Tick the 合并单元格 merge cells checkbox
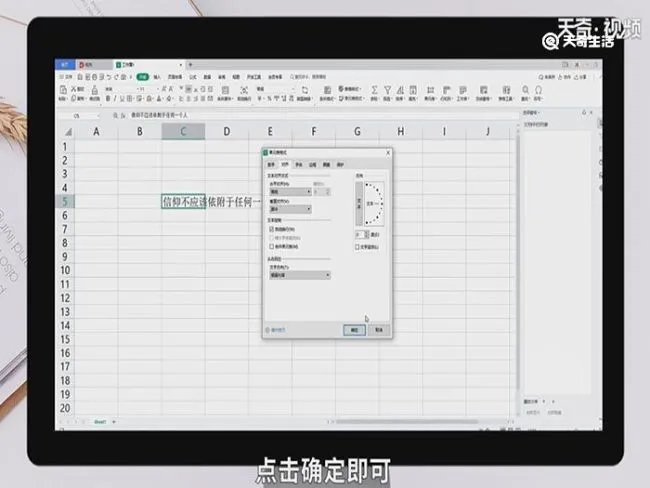The width and height of the screenshot is (650, 488). pos(272,246)
